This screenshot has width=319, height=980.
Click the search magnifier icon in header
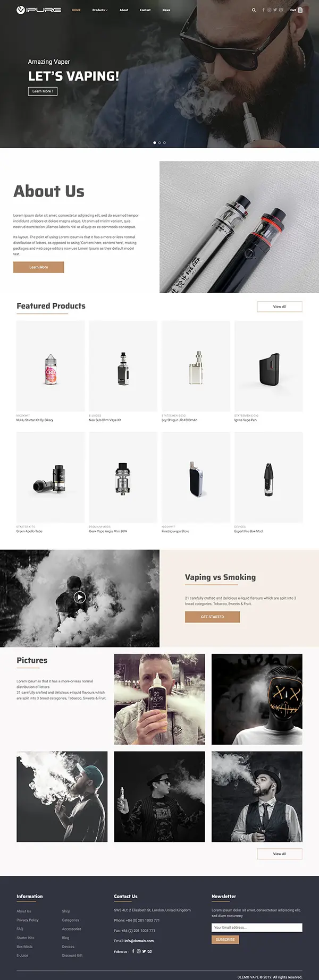254,10
